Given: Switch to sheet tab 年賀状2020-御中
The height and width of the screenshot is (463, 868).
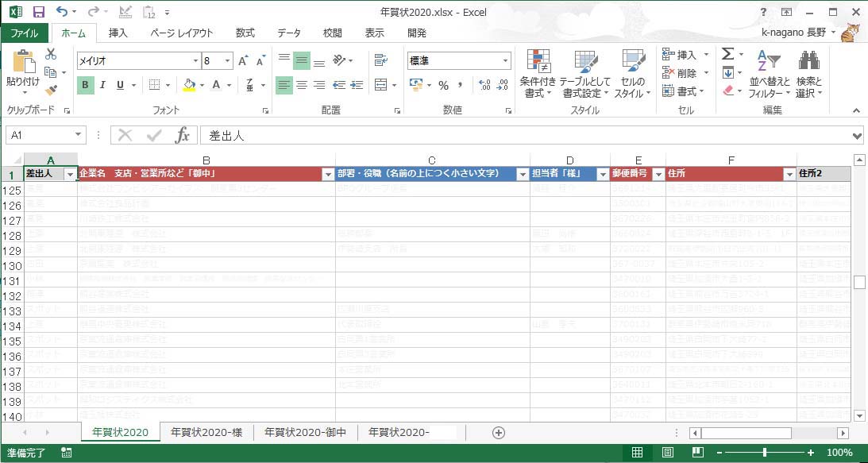Looking at the screenshot, I should click(305, 432).
